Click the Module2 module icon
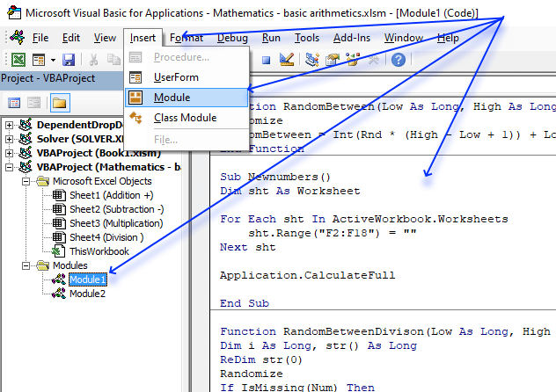The image size is (556, 392). [x=59, y=294]
